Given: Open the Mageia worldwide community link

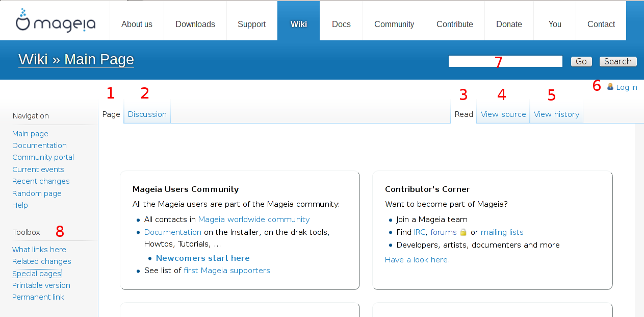Looking at the screenshot, I should coord(254,220).
